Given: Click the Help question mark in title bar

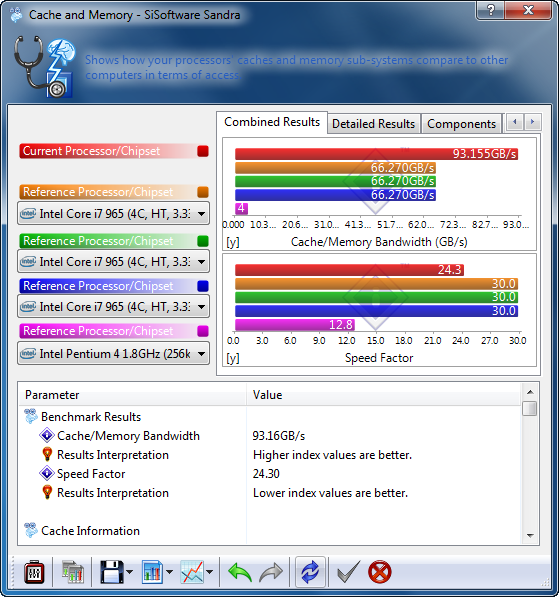Looking at the screenshot, I should coord(490,10).
